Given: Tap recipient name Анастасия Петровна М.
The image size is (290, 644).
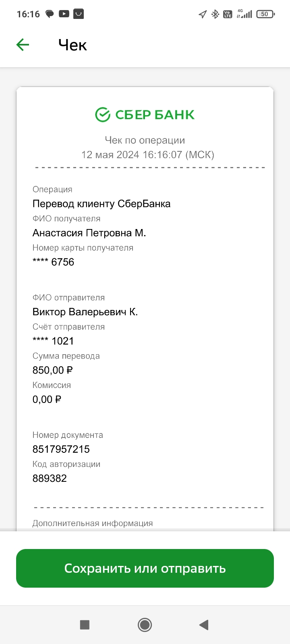Looking at the screenshot, I should pyautogui.click(x=89, y=233).
